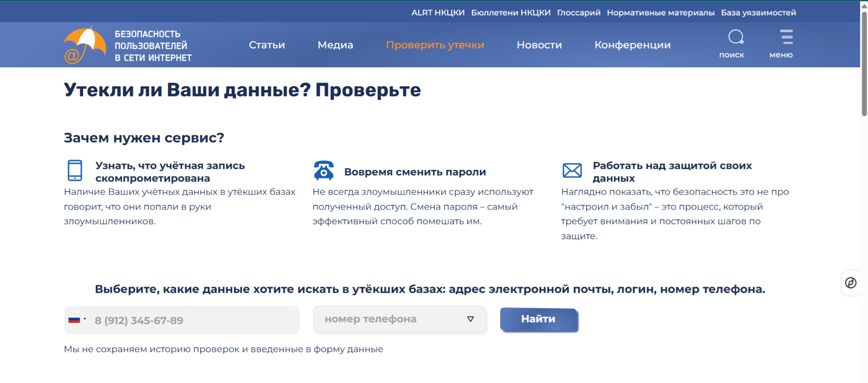Image resolution: width=868 pixels, height=383 pixels.
Task: Open the «Статьи» navigation item
Action: [x=266, y=45]
